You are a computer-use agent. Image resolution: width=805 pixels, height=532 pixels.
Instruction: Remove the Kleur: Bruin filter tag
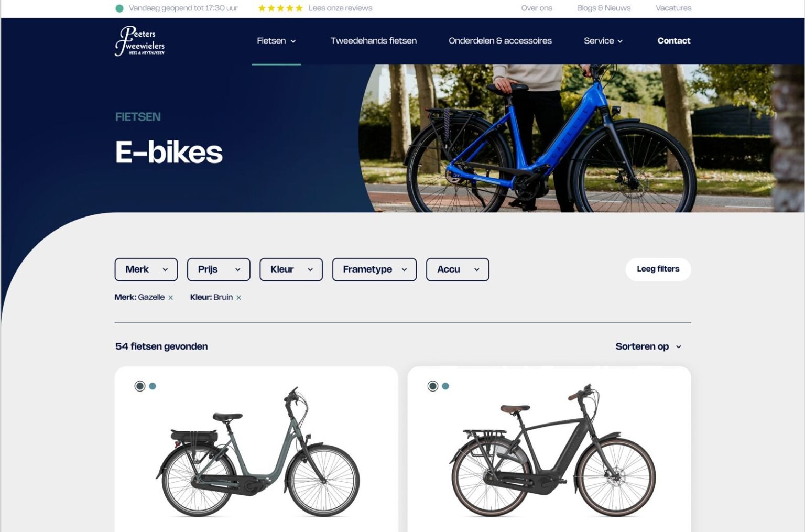[x=238, y=298]
